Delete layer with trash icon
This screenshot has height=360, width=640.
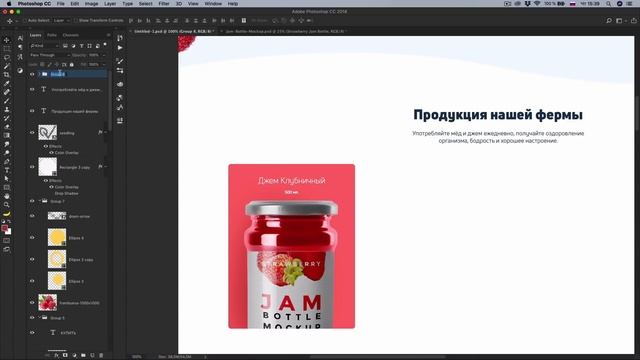(x=101, y=356)
